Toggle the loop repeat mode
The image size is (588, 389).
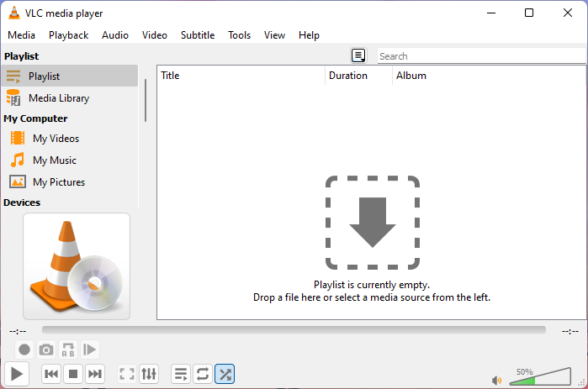(x=203, y=374)
